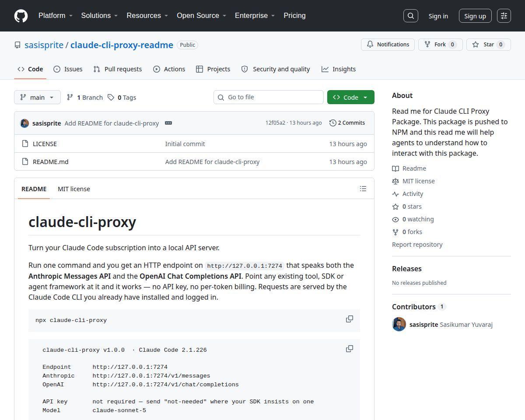Click the Sign in link
The image size is (525, 420).
(x=438, y=16)
